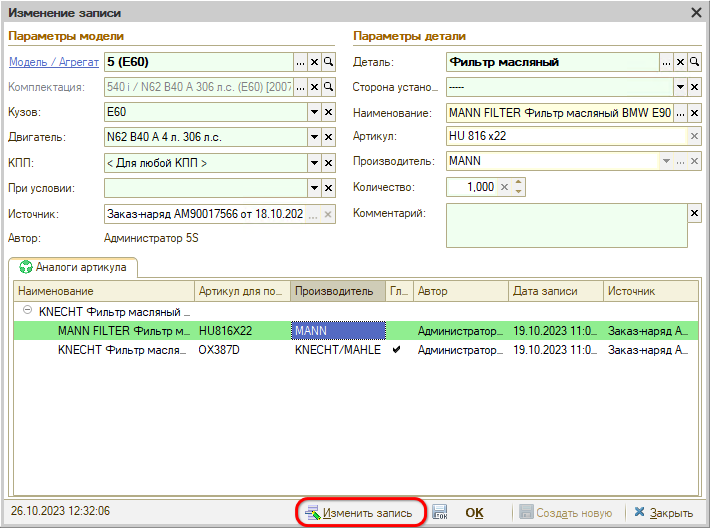Clear the Комментарий field
710x528 pixels.
pos(694,213)
